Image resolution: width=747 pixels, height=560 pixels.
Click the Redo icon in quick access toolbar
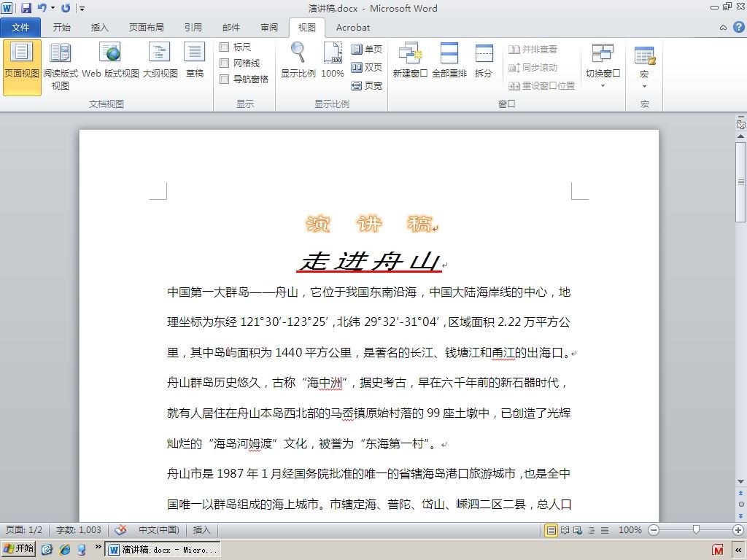(x=66, y=7)
